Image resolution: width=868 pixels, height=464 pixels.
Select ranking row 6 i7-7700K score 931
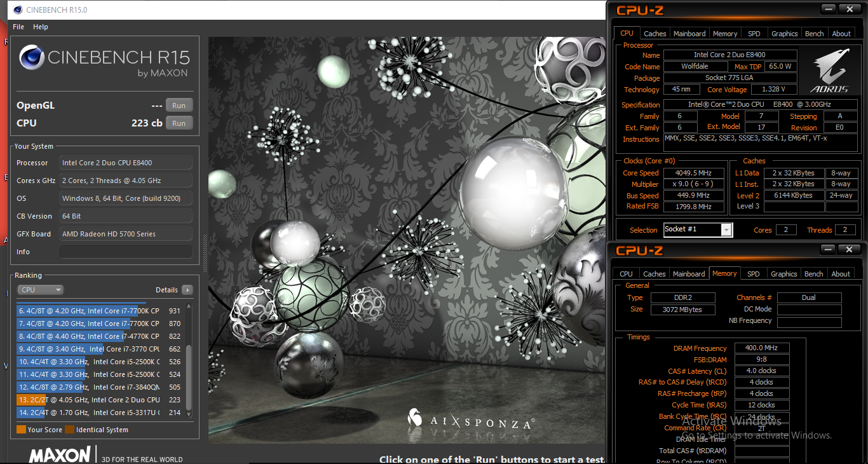[100, 311]
